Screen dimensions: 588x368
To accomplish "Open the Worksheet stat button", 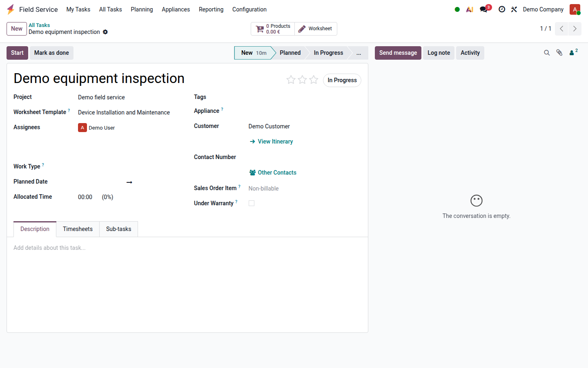I will (x=316, y=29).
